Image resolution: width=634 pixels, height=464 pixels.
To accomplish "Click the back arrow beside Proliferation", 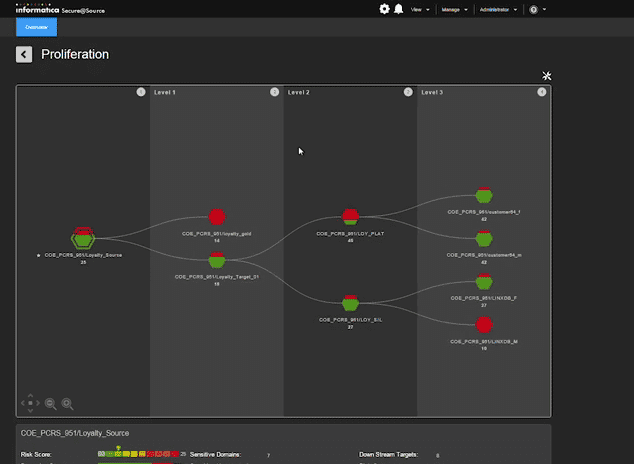I will (x=24, y=54).
